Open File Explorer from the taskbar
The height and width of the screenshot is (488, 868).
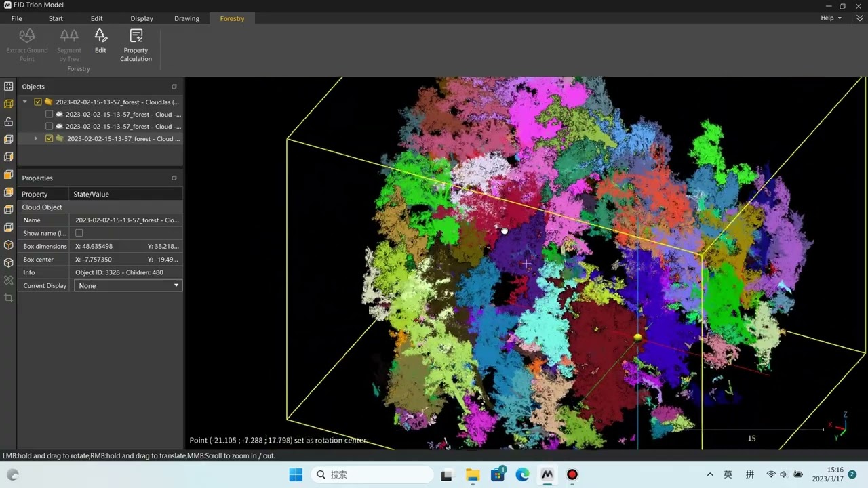click(x=473, y=474)
